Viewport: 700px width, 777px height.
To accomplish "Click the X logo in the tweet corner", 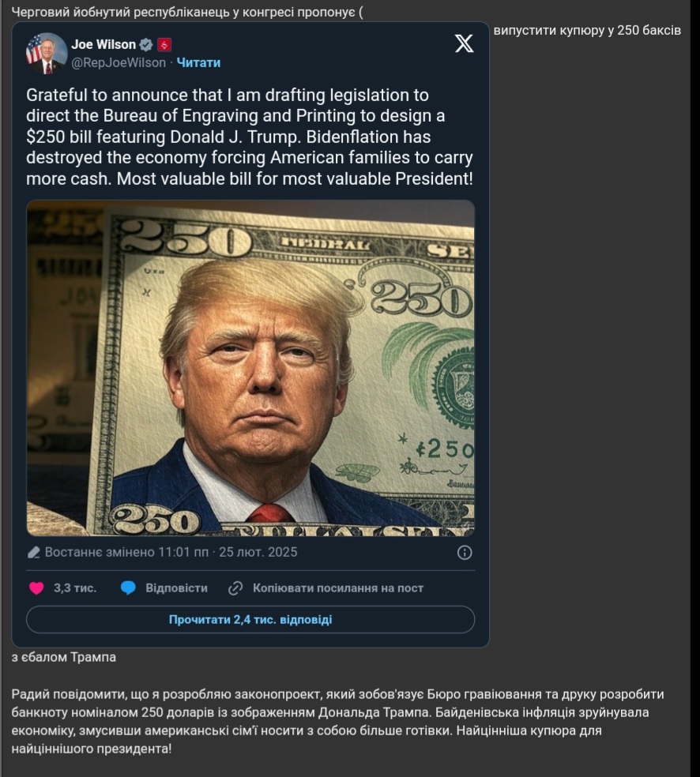I will point(464,43).
